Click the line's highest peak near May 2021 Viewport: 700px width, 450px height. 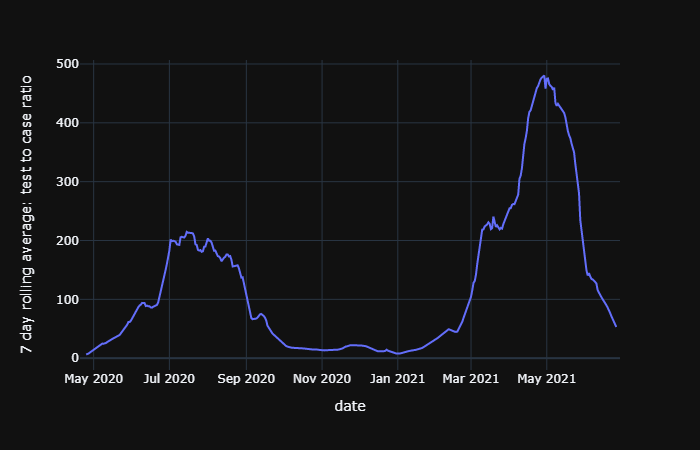(544, 75)
